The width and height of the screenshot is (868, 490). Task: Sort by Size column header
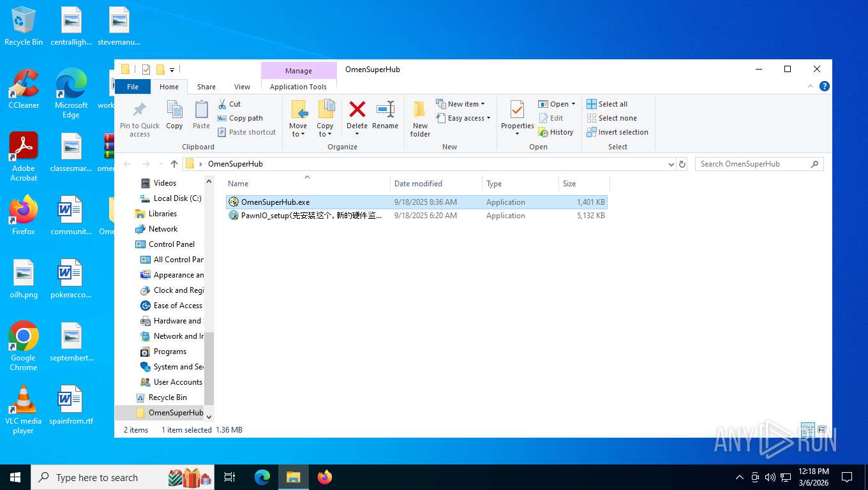pos(584,184)
